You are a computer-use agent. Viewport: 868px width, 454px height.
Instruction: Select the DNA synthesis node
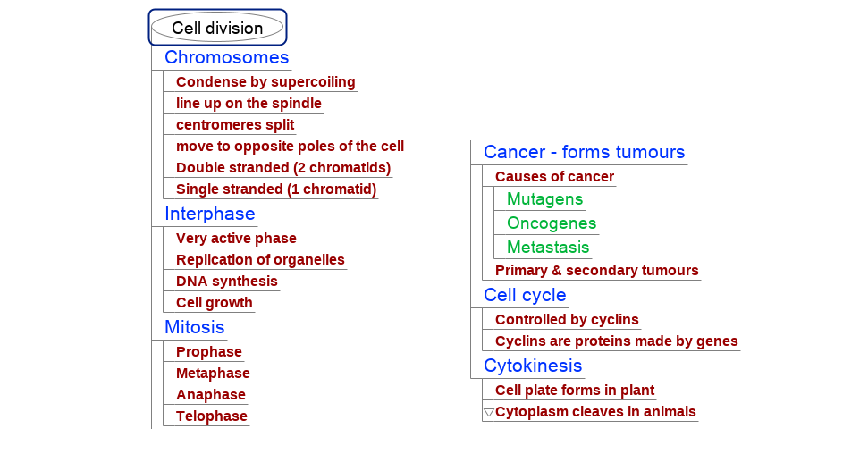coord(227,282)
